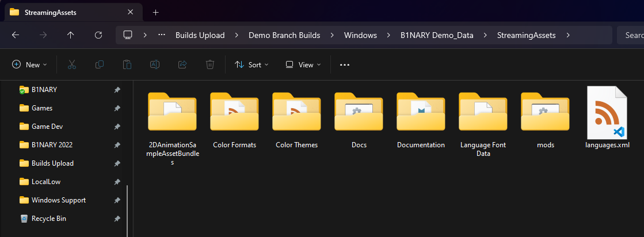The height and width of the screenshot is (237, 644).
Task: Show hidden breadcrumb folders ellipsis
Action: coord(162,35)
